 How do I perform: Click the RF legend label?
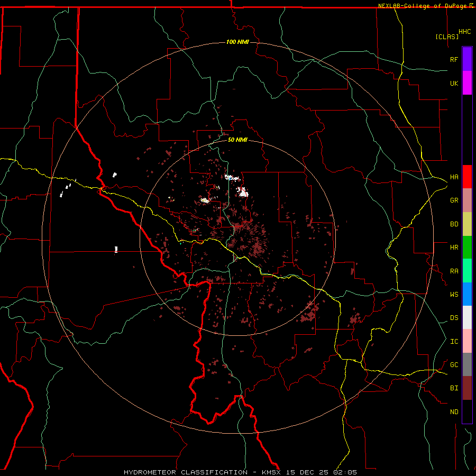pos(454,59)
